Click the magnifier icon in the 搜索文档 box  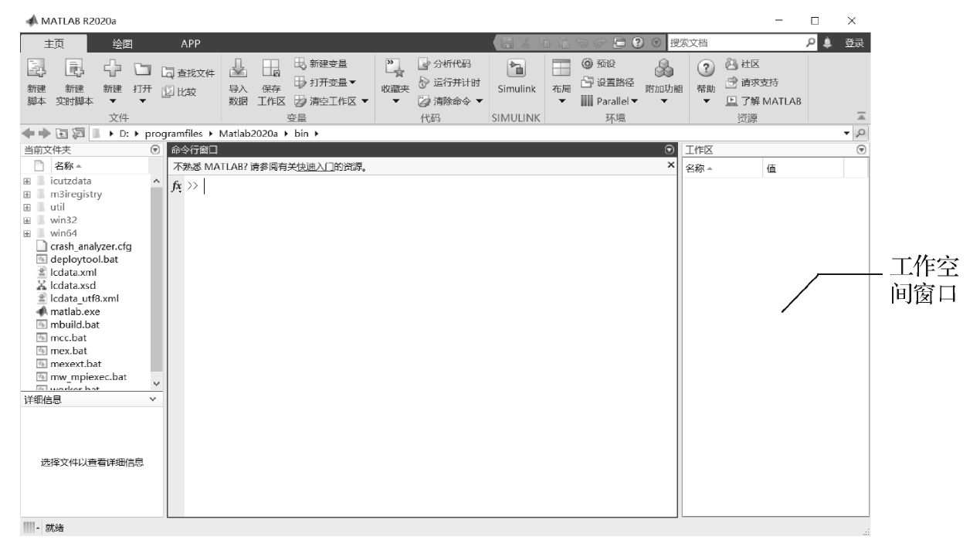(x=812, y=43)
